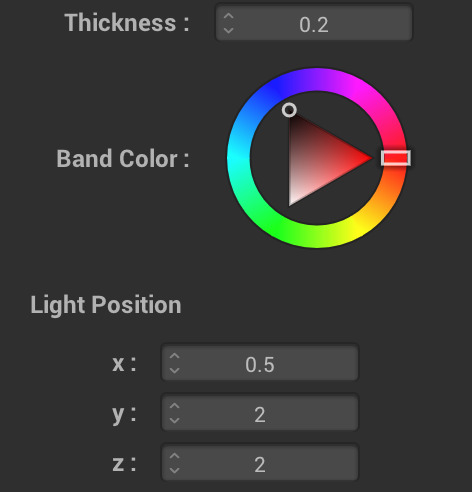472x492 pixels.
Task: Decrease Thickness with the down arrow
Action: click(228, 30)
